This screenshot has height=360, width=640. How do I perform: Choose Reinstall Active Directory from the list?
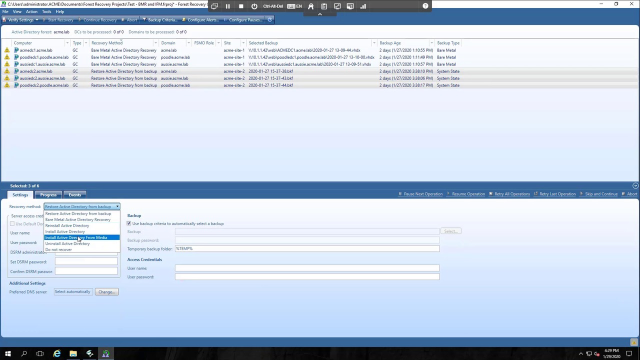pos(82,225)
